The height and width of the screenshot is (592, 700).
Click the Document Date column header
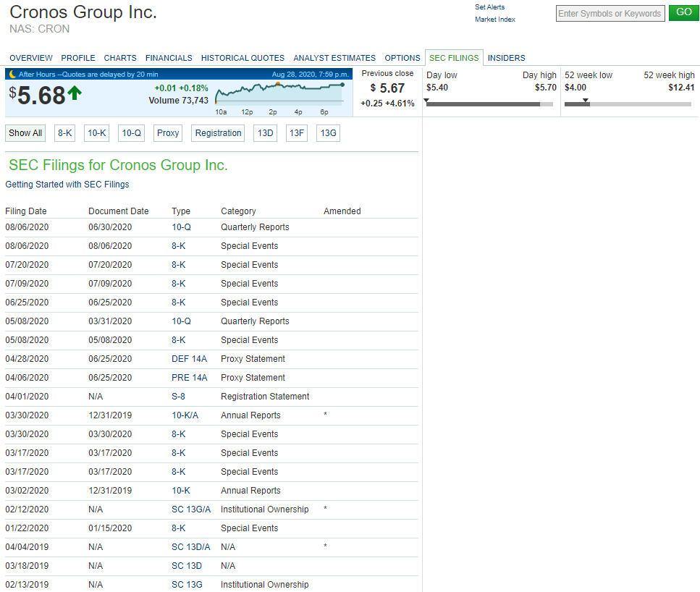118,211
